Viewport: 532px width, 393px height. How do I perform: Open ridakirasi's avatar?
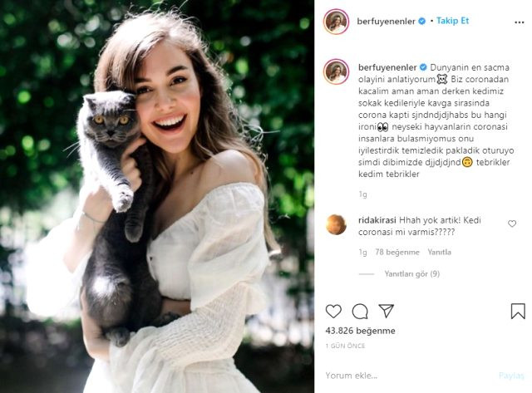pos(336,224)
